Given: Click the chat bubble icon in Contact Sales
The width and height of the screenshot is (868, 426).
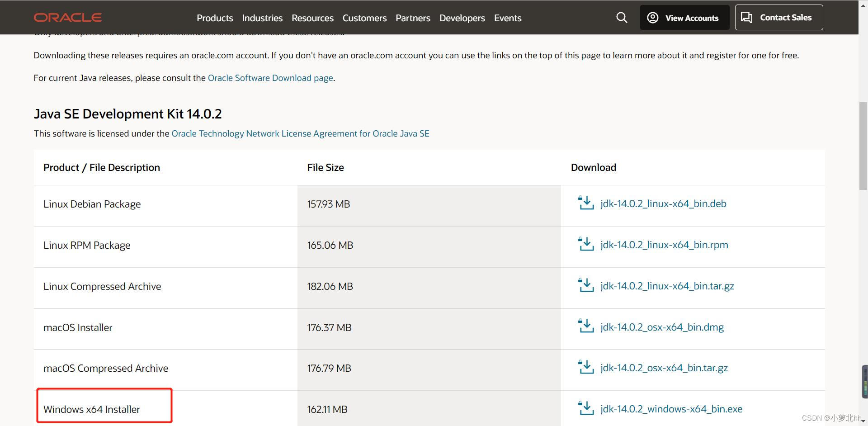Looking at the screenshot, I should [747, 18].
